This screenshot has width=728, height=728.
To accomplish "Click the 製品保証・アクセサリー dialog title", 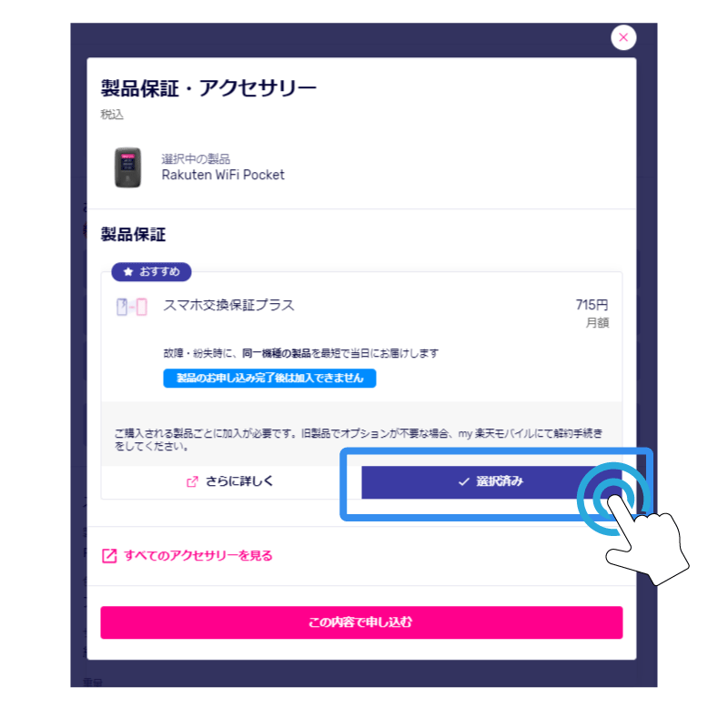I will 208,88.
